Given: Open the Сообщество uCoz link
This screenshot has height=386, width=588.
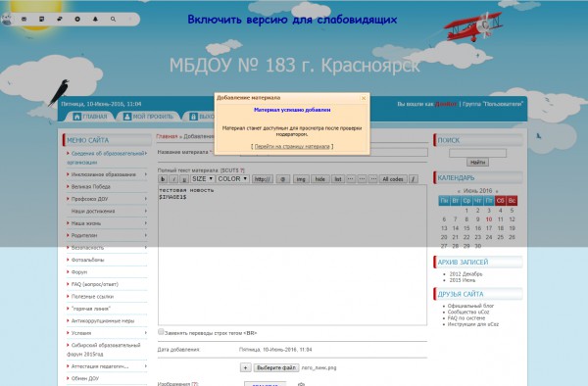Looking at the screenshot, I should tap(468, 312).
